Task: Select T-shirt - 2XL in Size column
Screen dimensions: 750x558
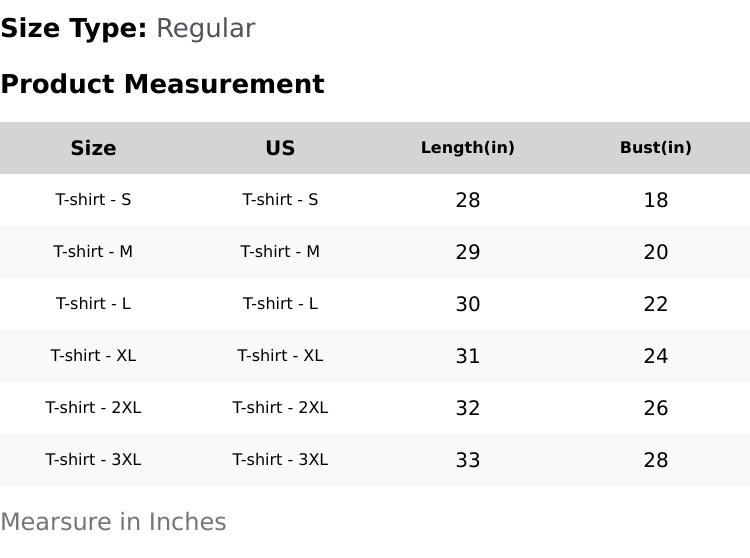Action: pos(93,408)
